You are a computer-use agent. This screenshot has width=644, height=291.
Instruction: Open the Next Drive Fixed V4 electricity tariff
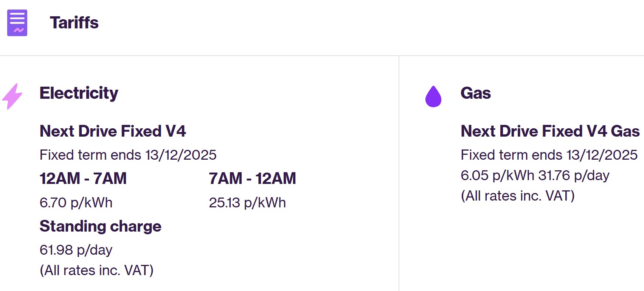(113, 131)
